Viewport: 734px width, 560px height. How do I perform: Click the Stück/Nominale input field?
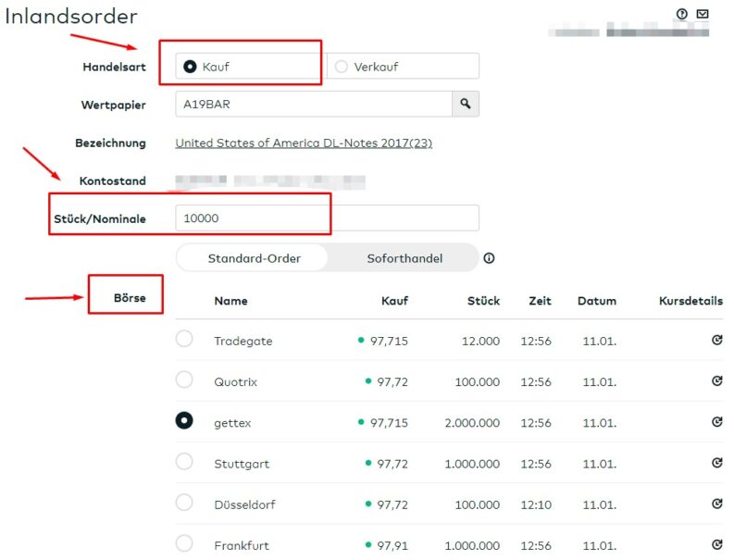[x=327, y=218]
